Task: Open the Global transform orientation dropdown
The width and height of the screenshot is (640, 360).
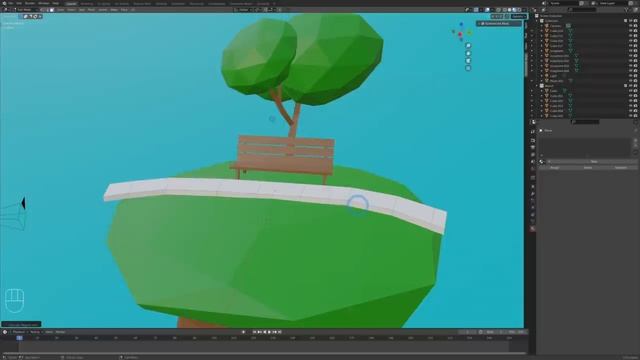Action: tap(244, 10)
